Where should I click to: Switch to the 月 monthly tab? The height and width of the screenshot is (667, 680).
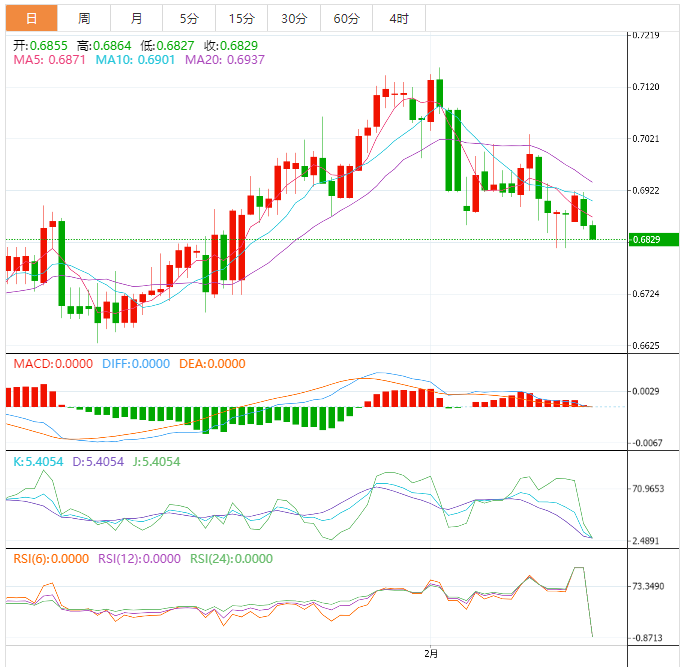pyautogui.click(x=137, y=18)
